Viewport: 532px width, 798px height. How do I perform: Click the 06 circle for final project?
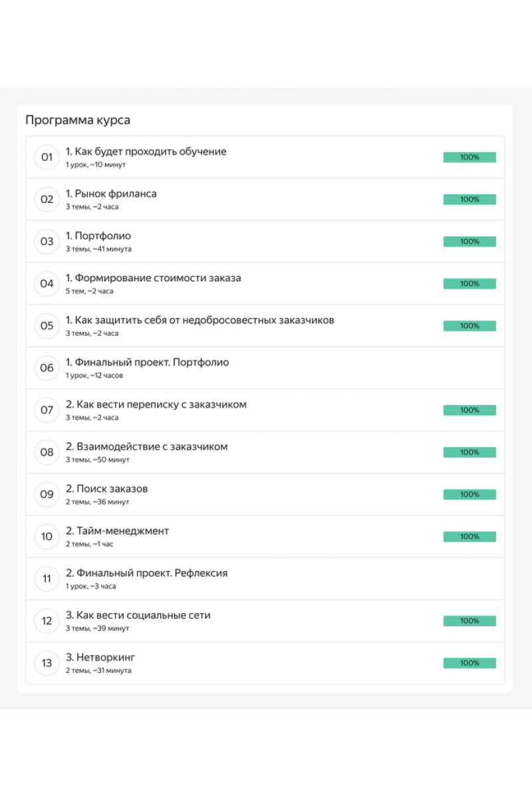[x=47, y=368]
